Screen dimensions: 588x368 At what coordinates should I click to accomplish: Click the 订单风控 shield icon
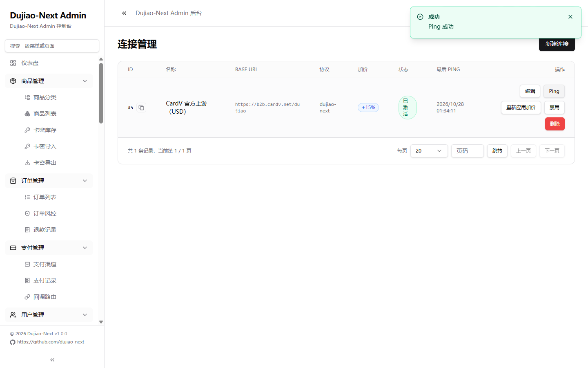coord(27,213)
